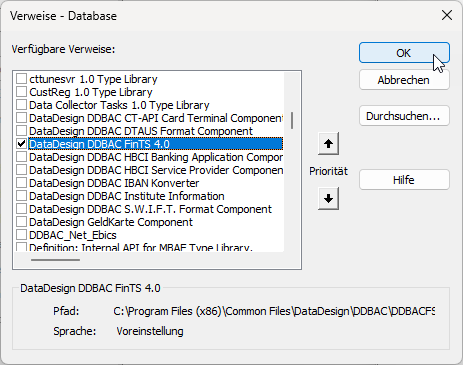Select DataDesign DDBAC CT-API Card Terminal row
This screenshot has height=365, width=463.
[x=156, y=118]
